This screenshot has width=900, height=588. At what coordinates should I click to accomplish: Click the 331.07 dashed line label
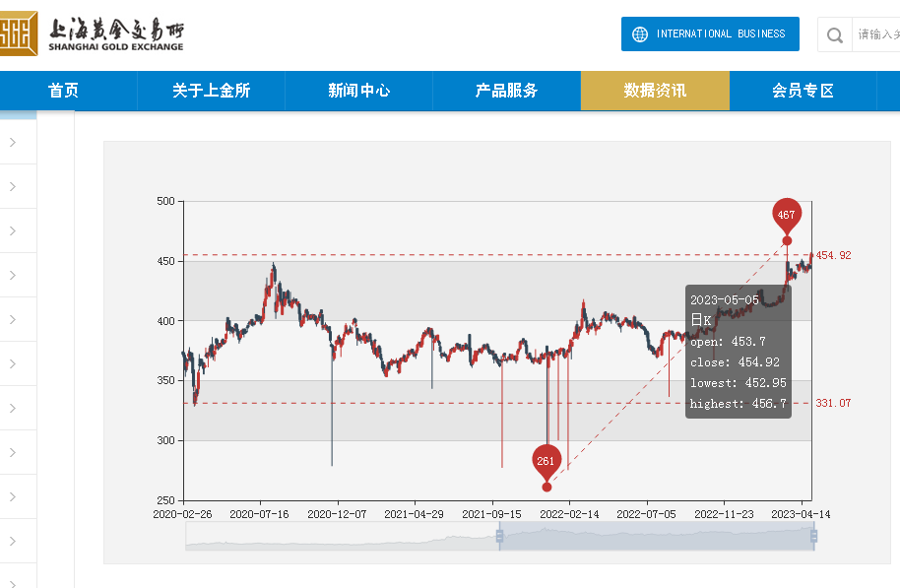[x=833, y=403]
